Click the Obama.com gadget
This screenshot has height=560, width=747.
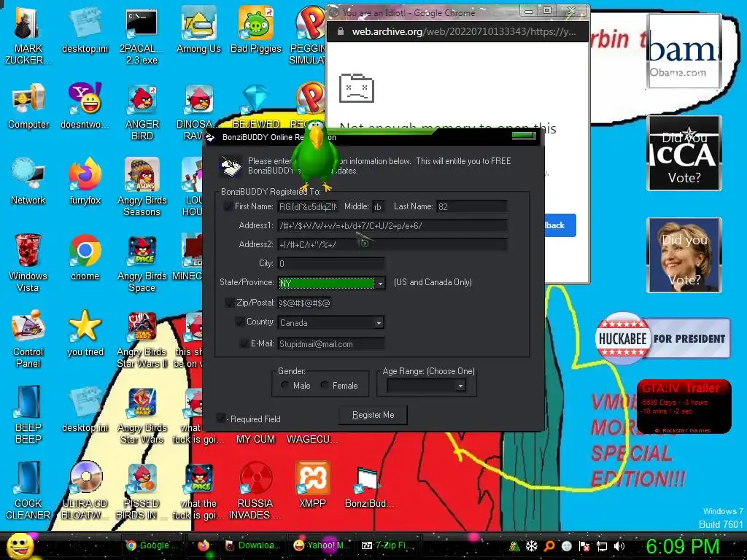point(684,52)
